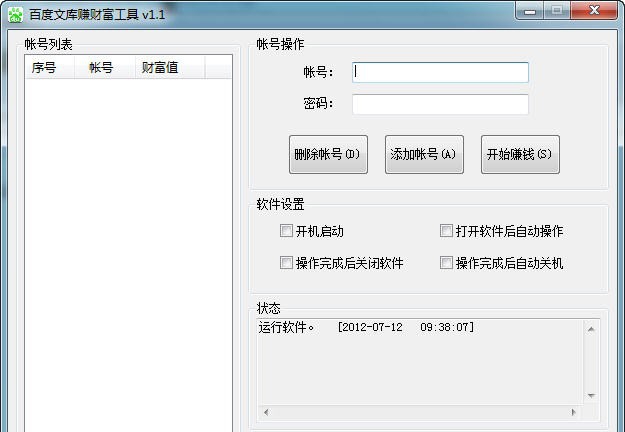Close the 百度文库赚财富工具 window
Screen dimensions: 625x432
pyautogui.click(x=594, y=11)
